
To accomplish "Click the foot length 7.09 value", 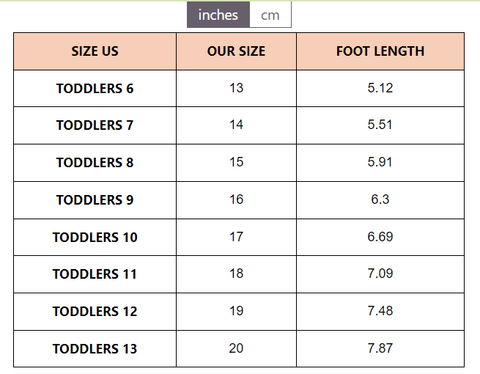I will (x=380, y=273).
